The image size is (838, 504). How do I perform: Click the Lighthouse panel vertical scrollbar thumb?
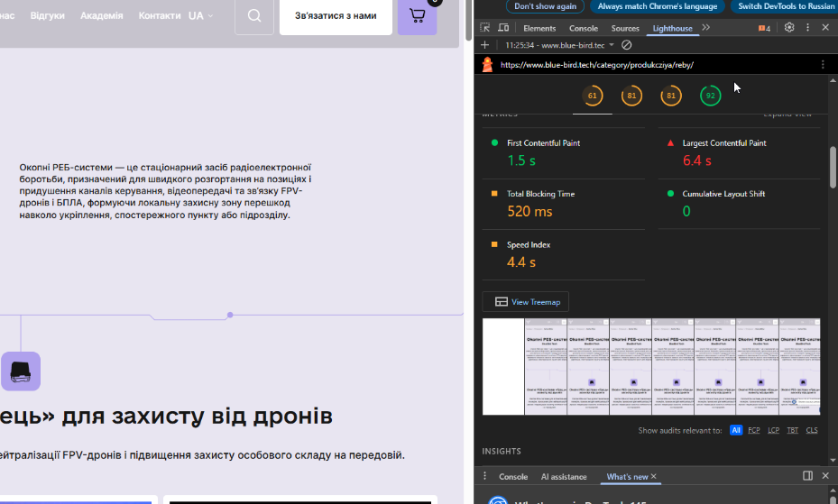[833, 167]
